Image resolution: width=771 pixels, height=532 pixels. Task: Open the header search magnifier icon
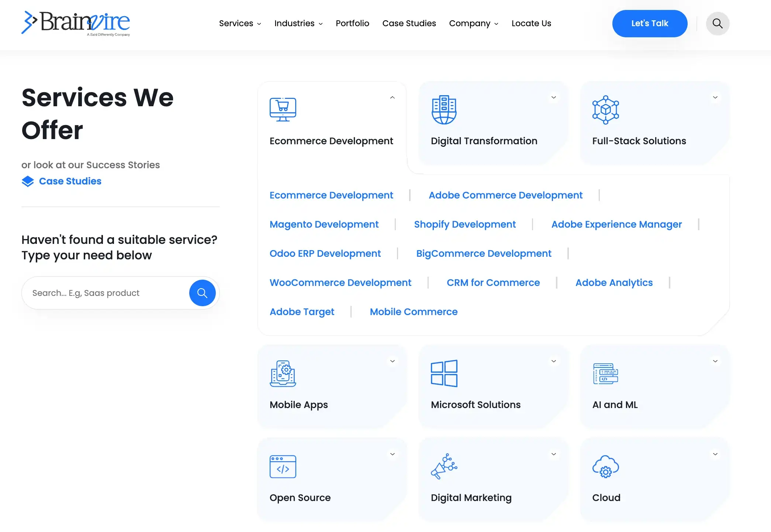pyautogui.click(x=718, y=24)
